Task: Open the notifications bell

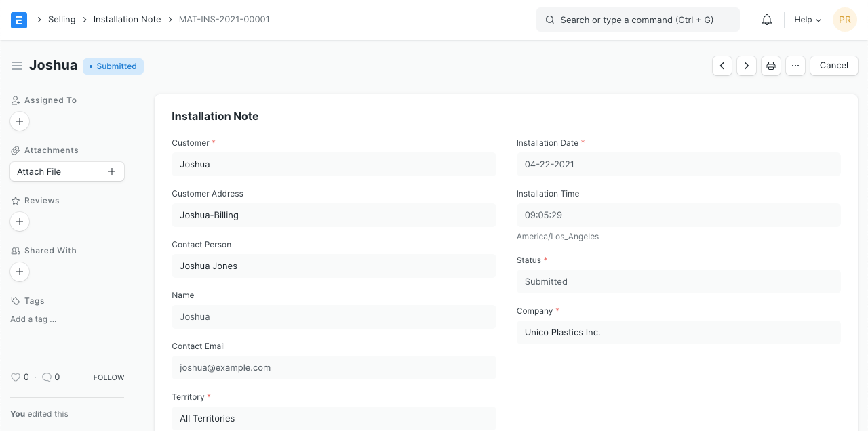Action: click(x=767, y=20)
